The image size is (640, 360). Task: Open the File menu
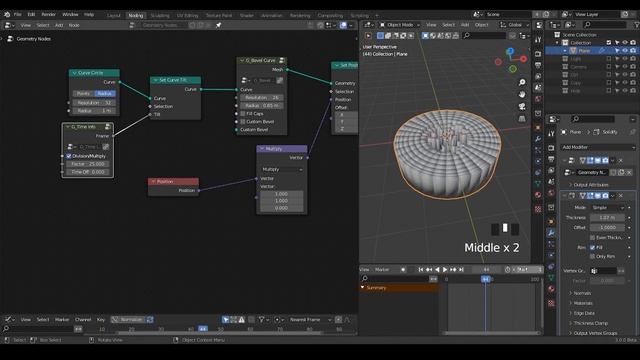(x=18, y=14)
